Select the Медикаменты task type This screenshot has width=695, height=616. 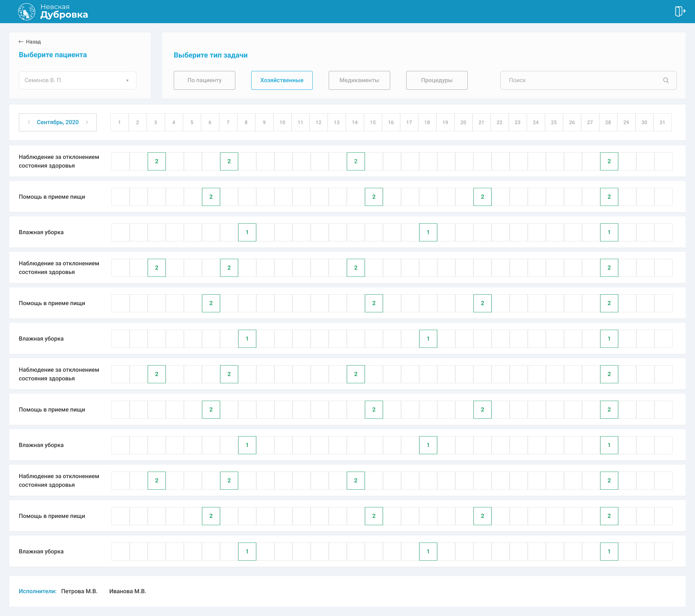tap(359, 80)
